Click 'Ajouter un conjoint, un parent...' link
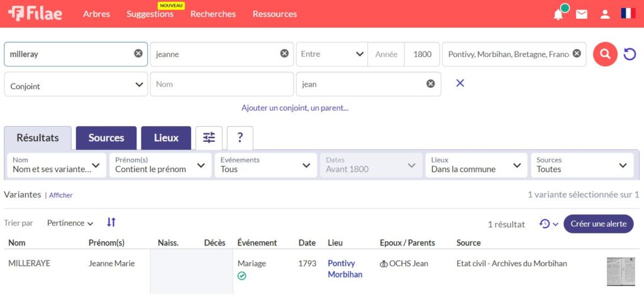This screenshot has width=644, height=297. 295,108
